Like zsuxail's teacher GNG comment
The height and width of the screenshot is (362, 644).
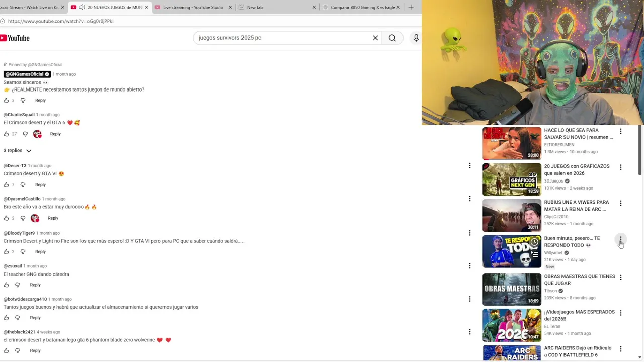(x=7, y=285)
